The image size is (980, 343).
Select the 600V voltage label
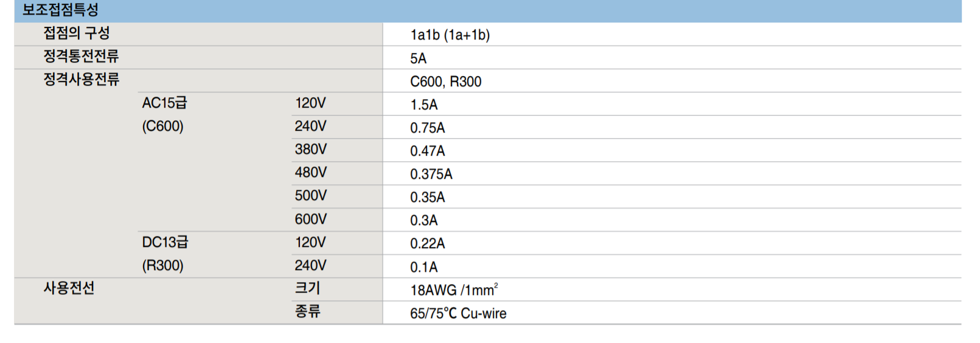[310, 219]
